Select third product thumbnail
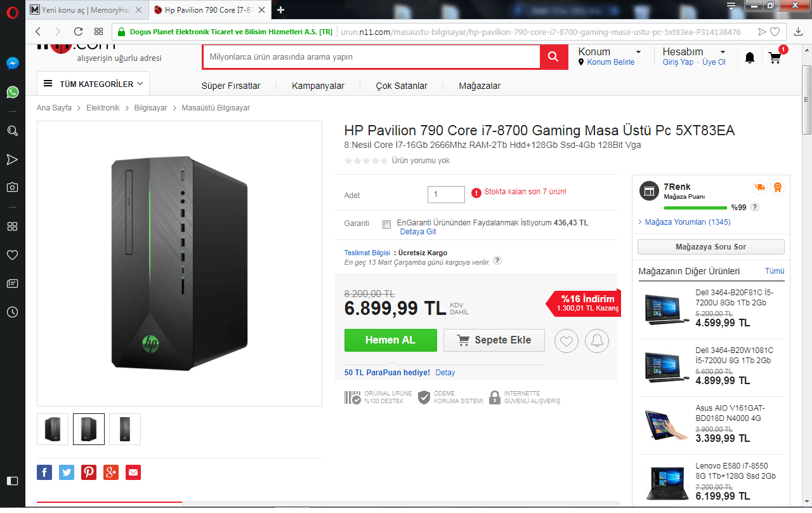Screen dimensions: 812x513 (x=125, y=429)
